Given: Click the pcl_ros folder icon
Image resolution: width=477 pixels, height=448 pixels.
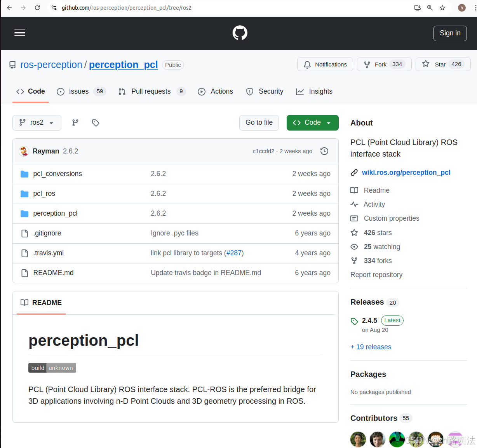Looking at the screenshot, I should [24, 194].
